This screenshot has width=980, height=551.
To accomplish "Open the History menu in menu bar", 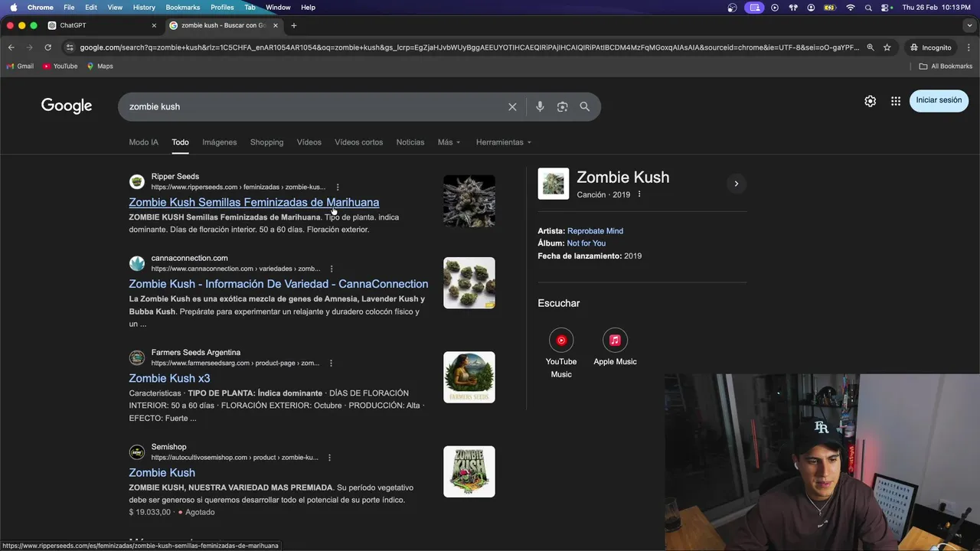I will (x=144, y=7).
